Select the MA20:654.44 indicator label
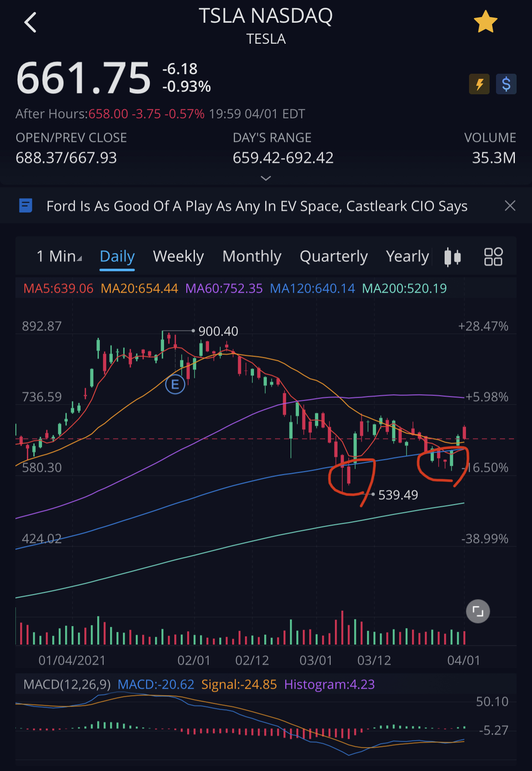This screenshot has width=532, height=771. pos(139,288)
